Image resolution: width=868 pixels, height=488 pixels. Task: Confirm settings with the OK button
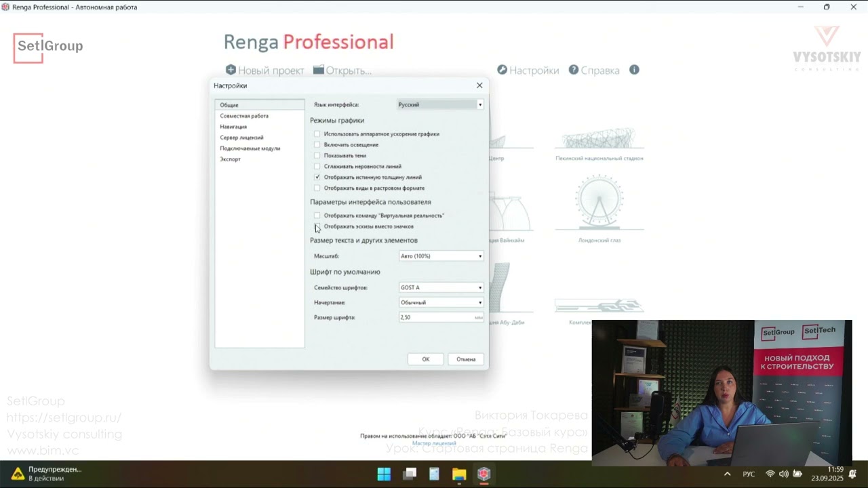pyautogui.click(x=426, y=359)
